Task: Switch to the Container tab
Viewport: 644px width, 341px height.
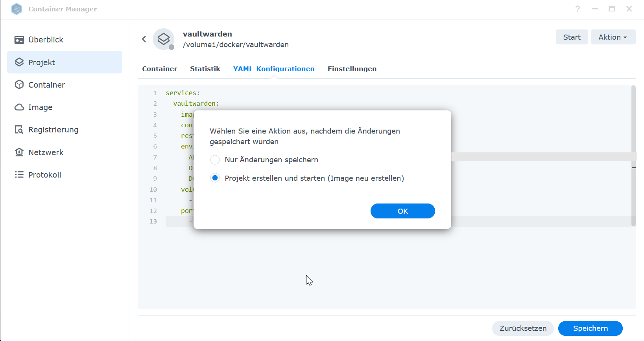Action: pyautogui.click(x=159, y=69)
